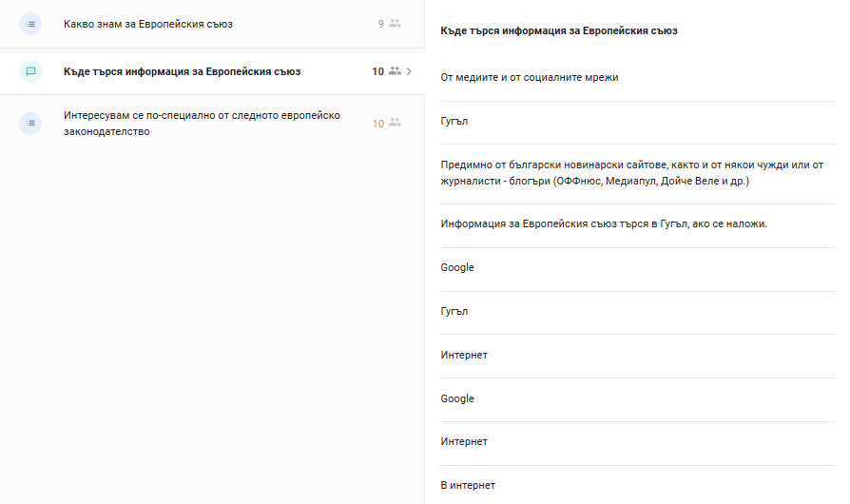Click the right panel heading 'Къде търся информация'
This screenshot has width=850, height=504.
(x=559, y=30)
